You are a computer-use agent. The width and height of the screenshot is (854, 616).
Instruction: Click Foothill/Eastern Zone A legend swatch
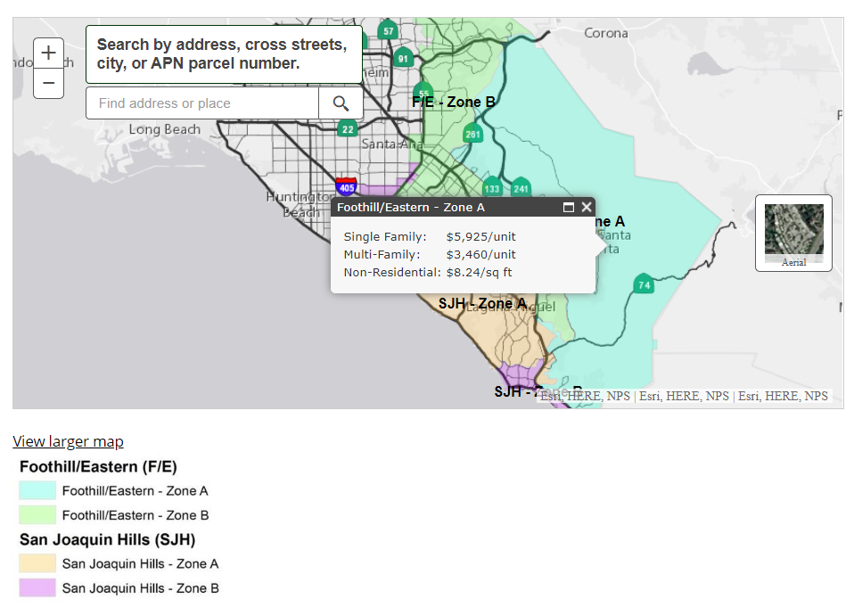coord(37,490)
